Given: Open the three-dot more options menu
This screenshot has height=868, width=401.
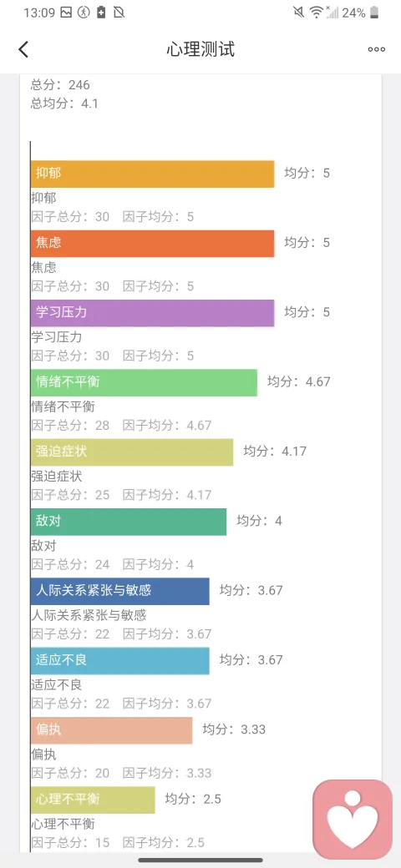Looking at the screenshot, I should pyautogui.click(x=377, y=49).
